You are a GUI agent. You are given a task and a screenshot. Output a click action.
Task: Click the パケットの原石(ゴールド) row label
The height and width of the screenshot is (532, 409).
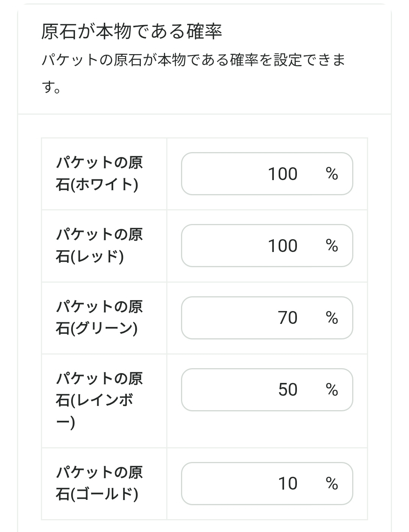point(99,483)
